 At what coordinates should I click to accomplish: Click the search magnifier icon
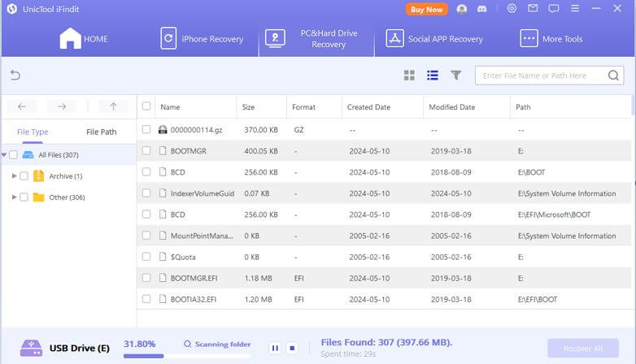tap(614, 76)
